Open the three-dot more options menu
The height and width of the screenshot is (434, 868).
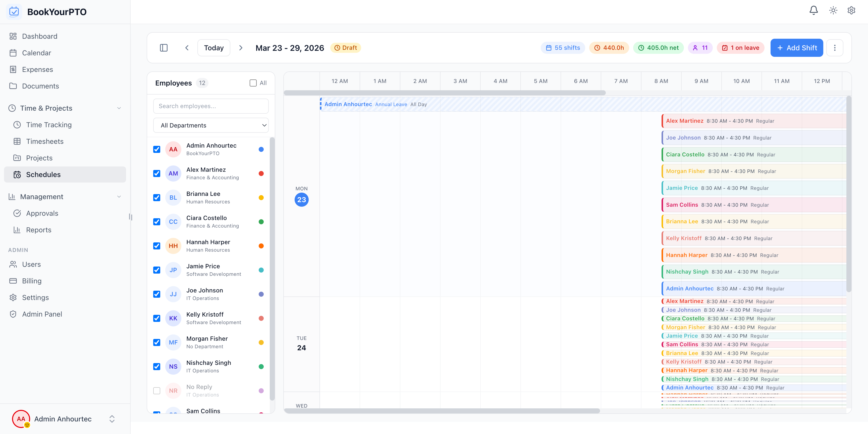(835, 48)
